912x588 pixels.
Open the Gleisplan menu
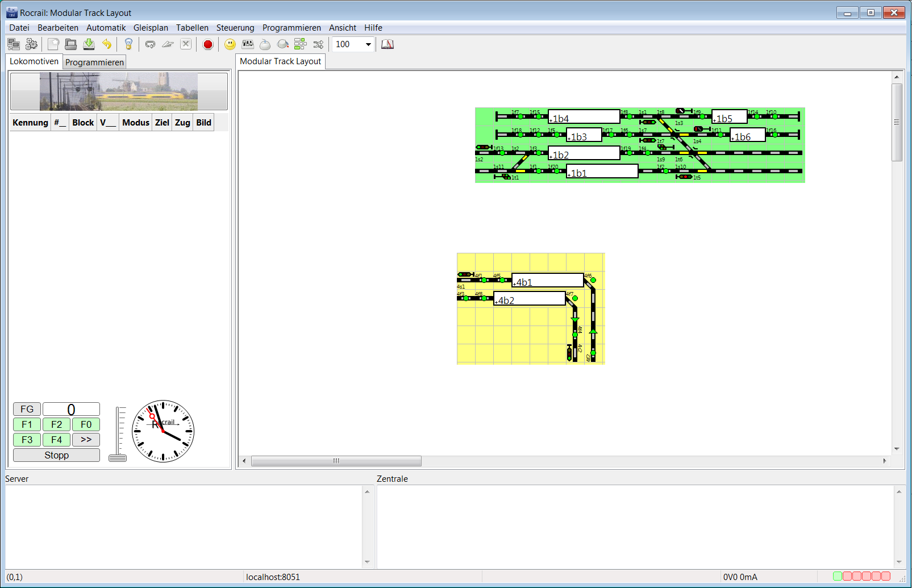pyautogui.click(x=151, y=28)
